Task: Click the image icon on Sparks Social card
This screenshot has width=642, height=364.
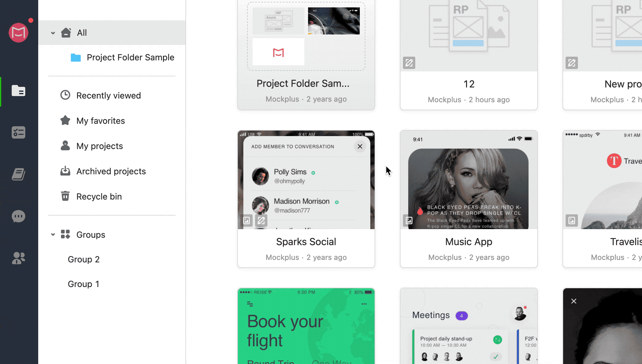Action: [246, 220]
